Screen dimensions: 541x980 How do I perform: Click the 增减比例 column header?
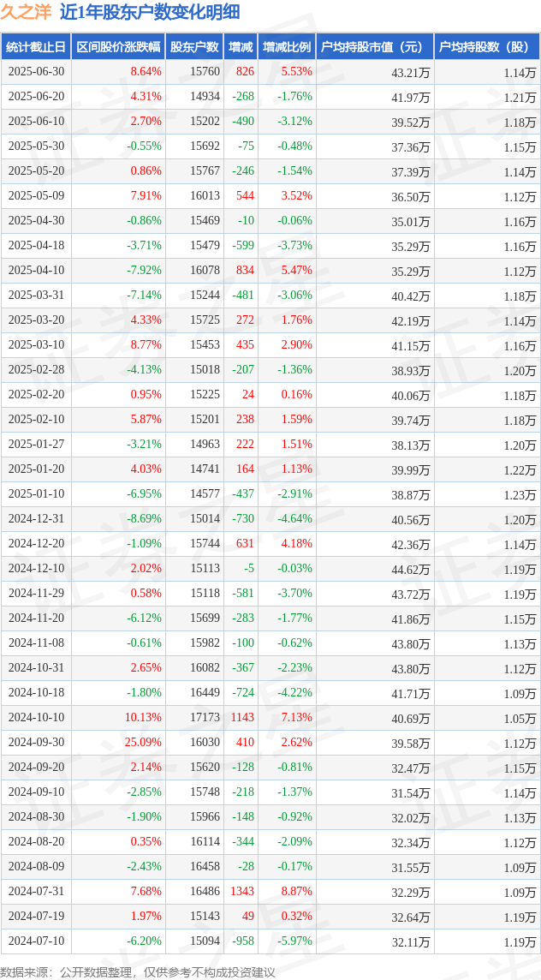pos(286,47)
